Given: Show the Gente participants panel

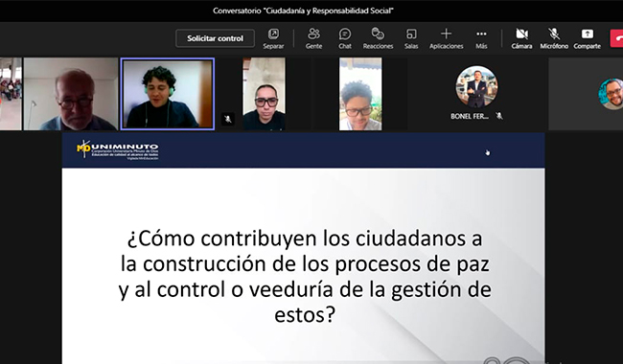Looking at the screenshot, I should 313,38.
